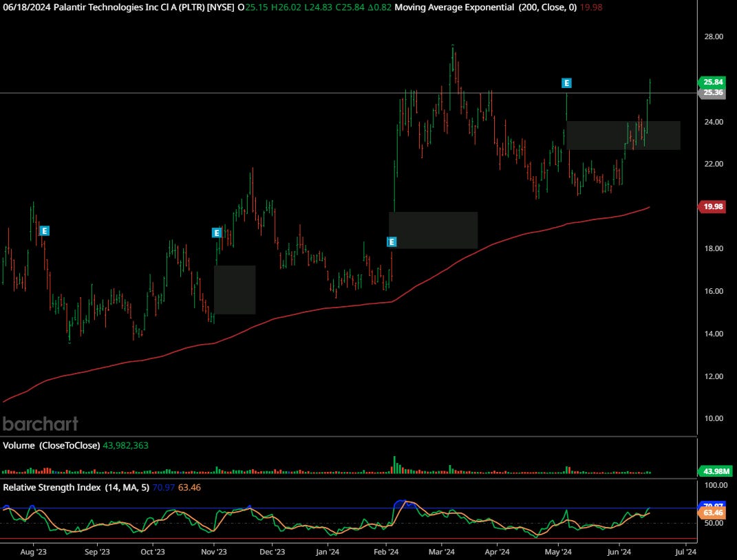Click the Jun '24 date axis label
This screenshot has width=737, height=560.
point(619,552)
